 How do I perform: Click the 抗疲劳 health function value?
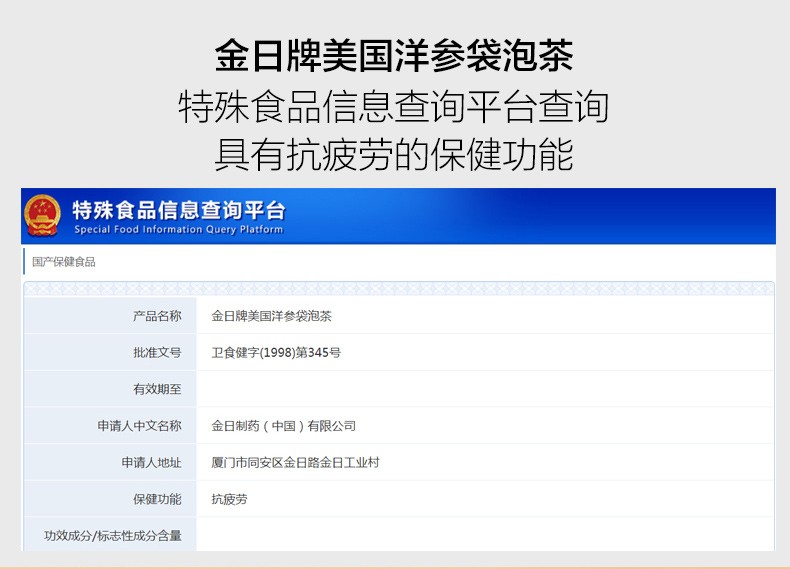coord(229,499)
